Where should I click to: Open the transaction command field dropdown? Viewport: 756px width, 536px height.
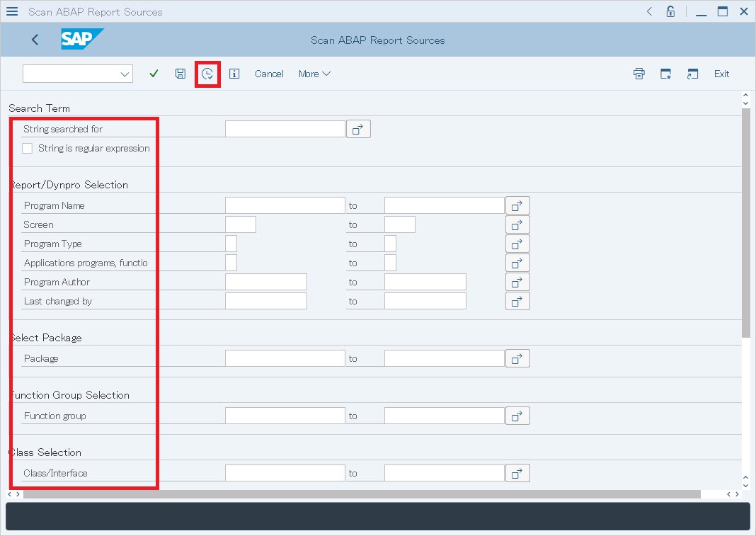tap(125, 74)
